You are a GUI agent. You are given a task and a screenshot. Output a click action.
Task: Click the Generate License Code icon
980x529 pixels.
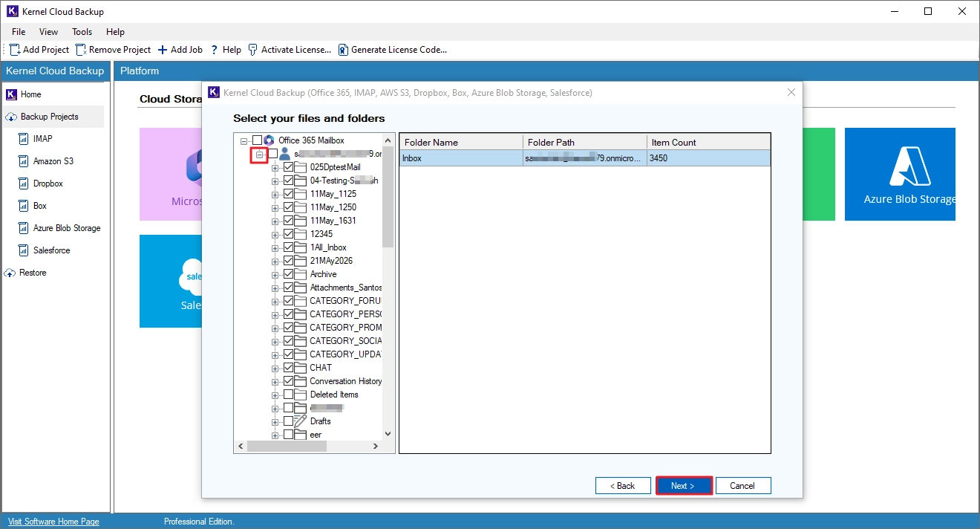pyautogui.click(x=343, y=50)
